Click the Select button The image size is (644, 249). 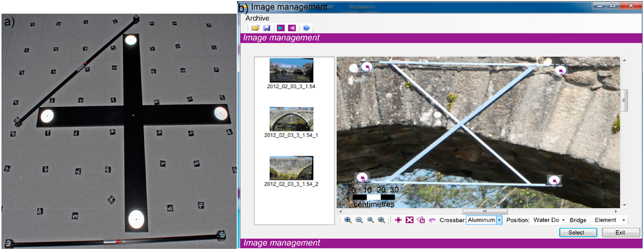tap(576, 233)
